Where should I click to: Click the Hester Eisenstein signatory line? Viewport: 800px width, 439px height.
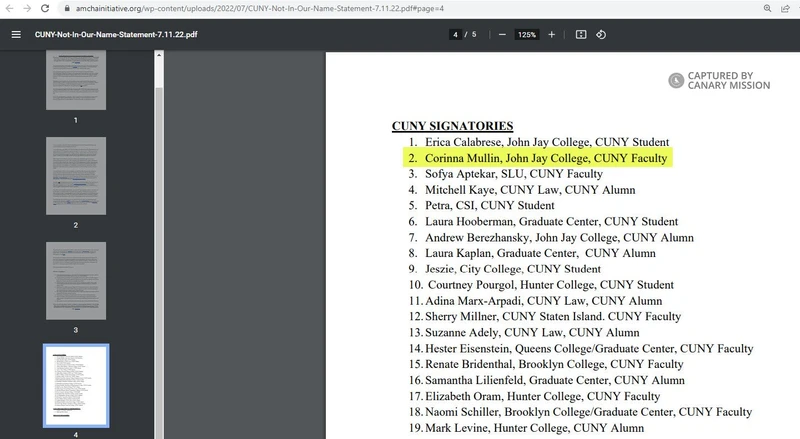pos(581,349)
